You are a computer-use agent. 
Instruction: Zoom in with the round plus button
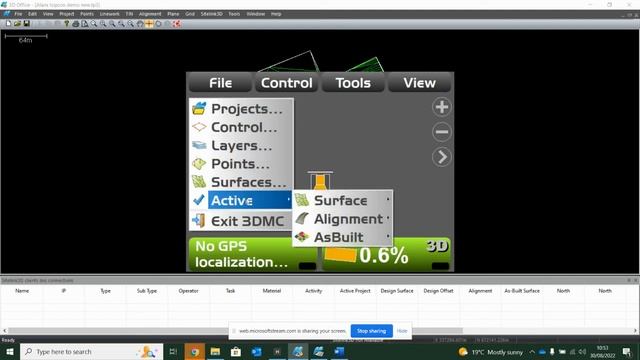coord(442,107)
